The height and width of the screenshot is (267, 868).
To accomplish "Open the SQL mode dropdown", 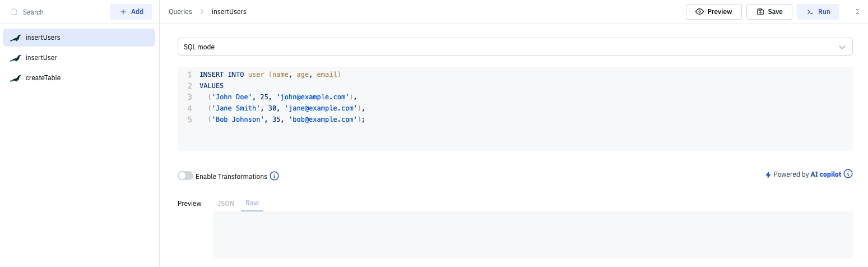I will [514, 47].
